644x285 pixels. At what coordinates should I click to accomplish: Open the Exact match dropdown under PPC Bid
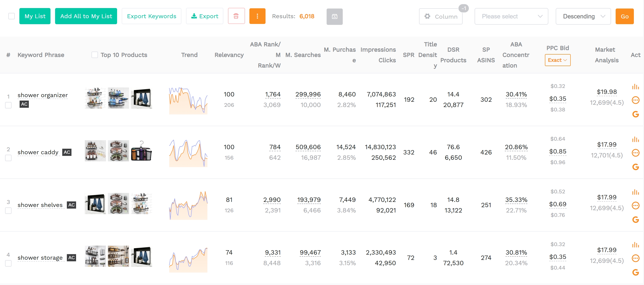point(558,60)
